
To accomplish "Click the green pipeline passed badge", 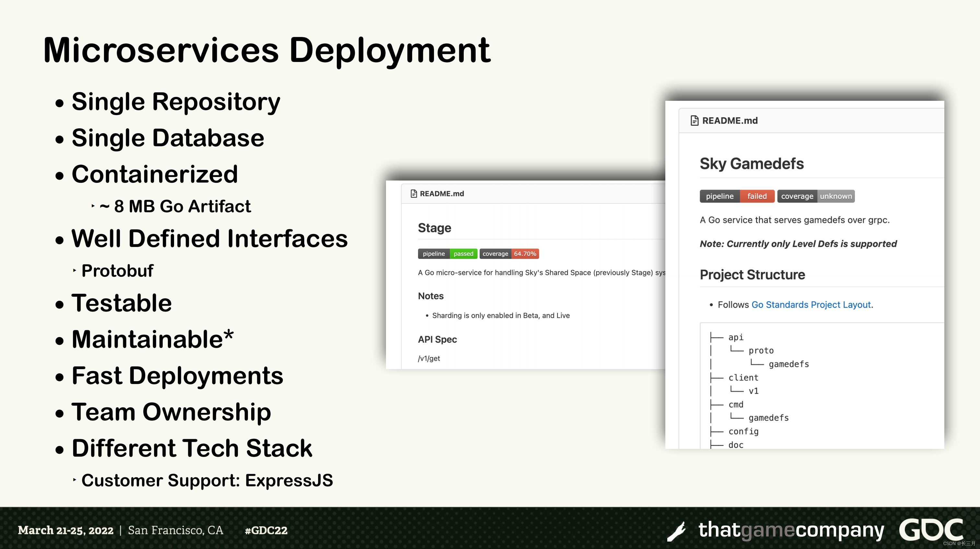I will [448, 254].
